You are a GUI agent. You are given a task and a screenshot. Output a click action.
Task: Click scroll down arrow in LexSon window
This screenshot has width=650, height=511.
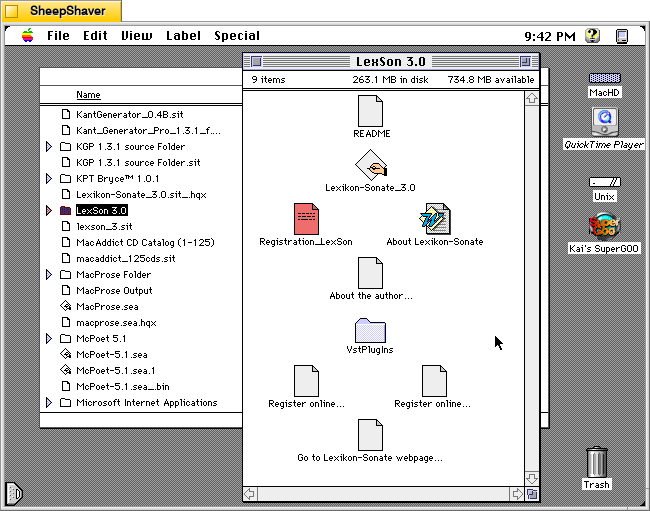(x=532, y=479)
